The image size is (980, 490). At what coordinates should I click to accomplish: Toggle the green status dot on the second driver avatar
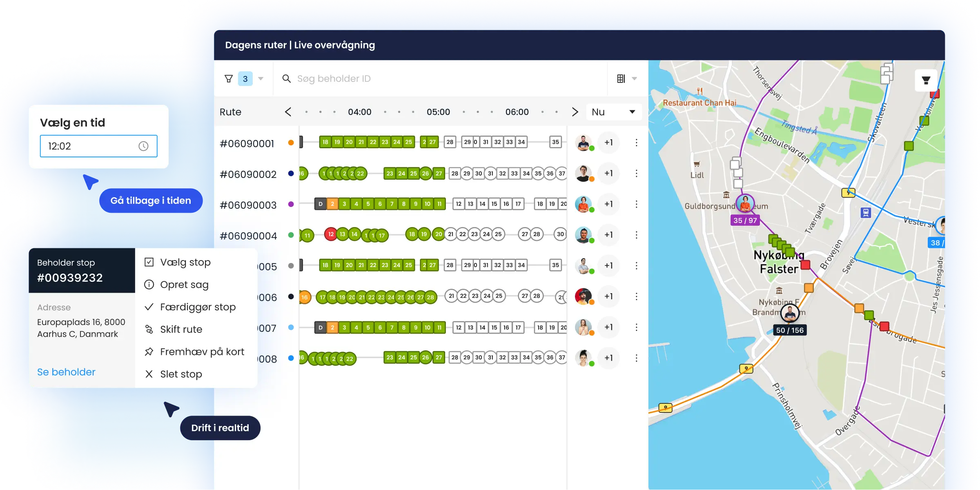(592, 179)
